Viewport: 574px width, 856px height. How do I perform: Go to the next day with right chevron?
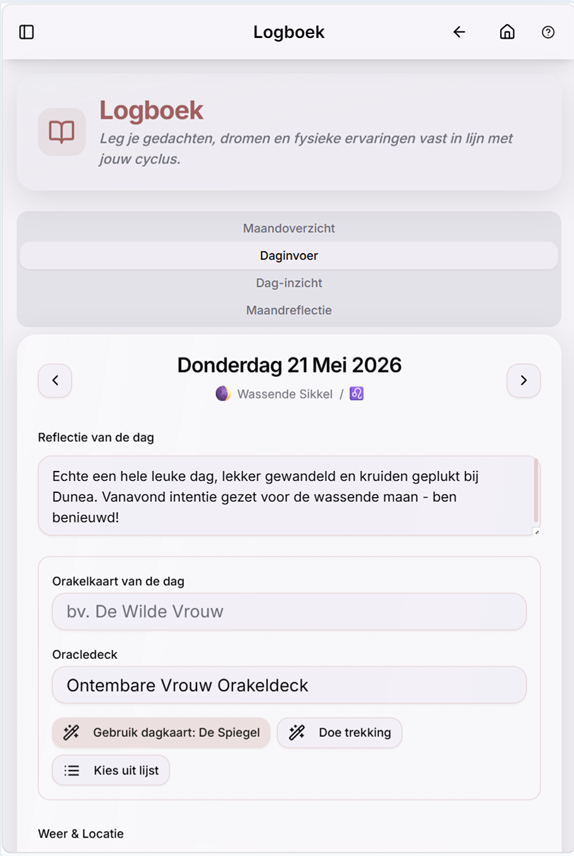(524, 381)
